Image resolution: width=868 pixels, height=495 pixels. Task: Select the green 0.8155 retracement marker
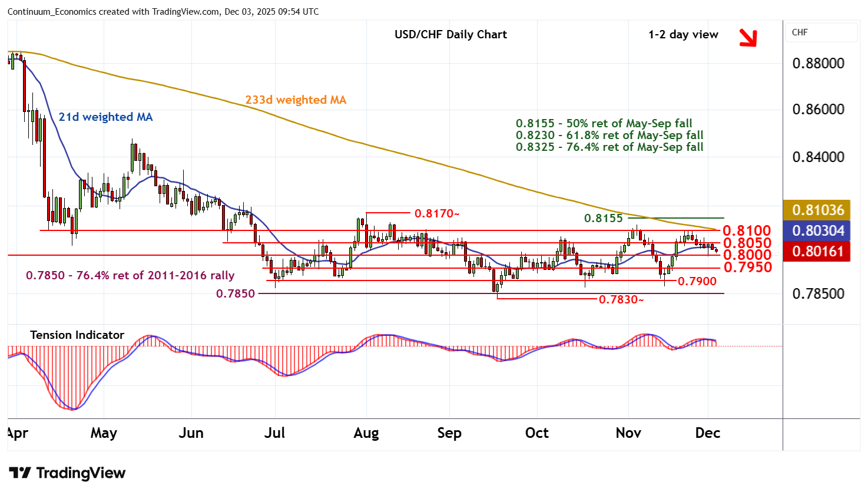(603, 218)
